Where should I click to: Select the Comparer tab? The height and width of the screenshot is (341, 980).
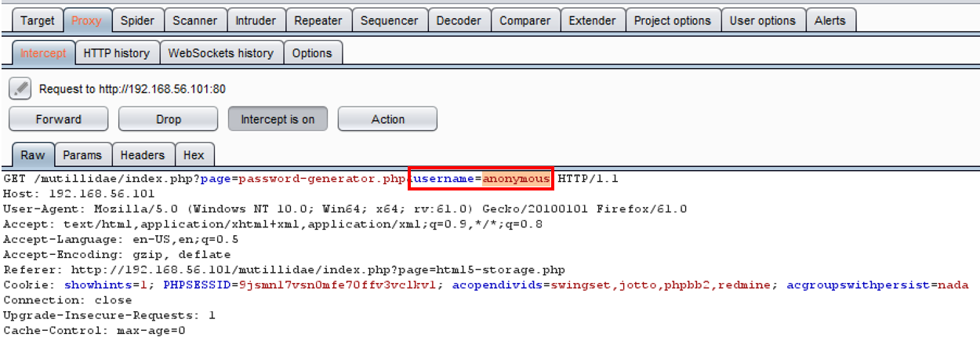[x=525, y=20]
